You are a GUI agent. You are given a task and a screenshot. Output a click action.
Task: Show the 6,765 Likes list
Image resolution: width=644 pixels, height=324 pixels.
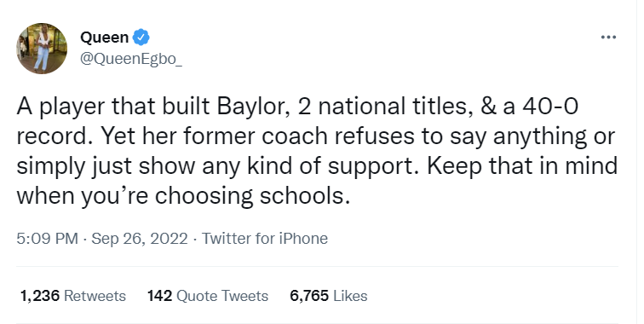coord(329,296)
